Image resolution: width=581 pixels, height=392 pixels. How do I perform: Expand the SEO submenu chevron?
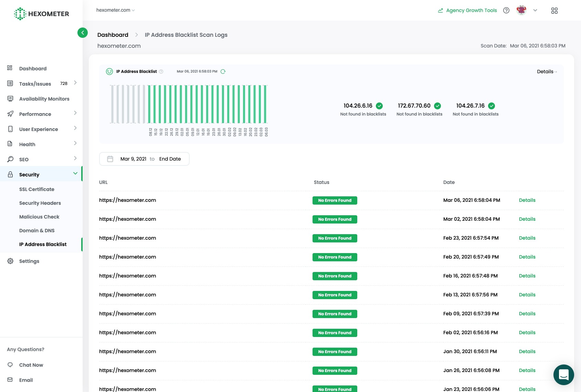(75, 159)
